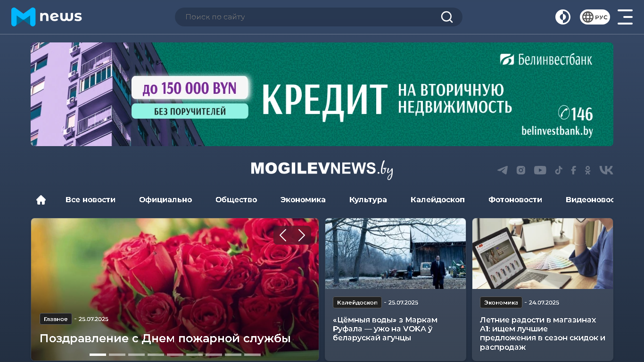644x362 pixels.
Task: Open the Все новости section
Action: click(x=91, y=200)
